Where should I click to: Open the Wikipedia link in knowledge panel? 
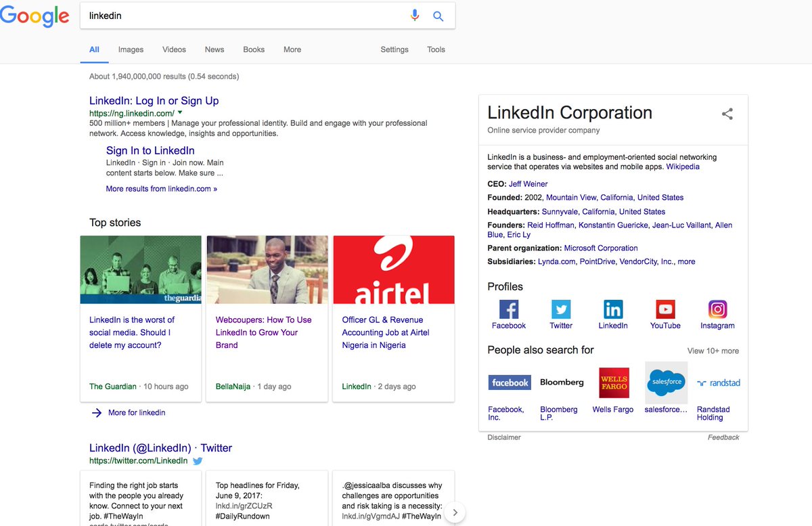(x=683, y=167)
